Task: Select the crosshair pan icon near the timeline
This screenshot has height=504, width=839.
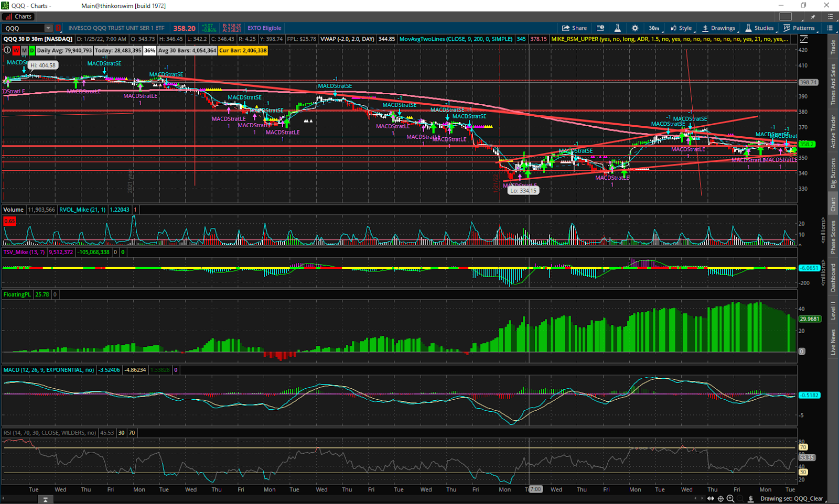Action: pyautogui.click(x=720, y=499)
